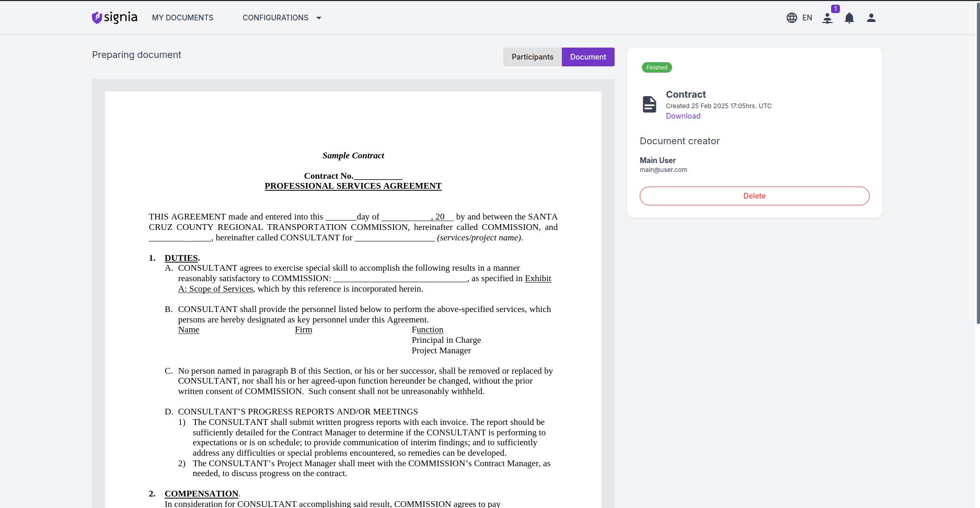Click the 'Contract No.' line
This screenshot has width=980, height=508.
[353, 176]
